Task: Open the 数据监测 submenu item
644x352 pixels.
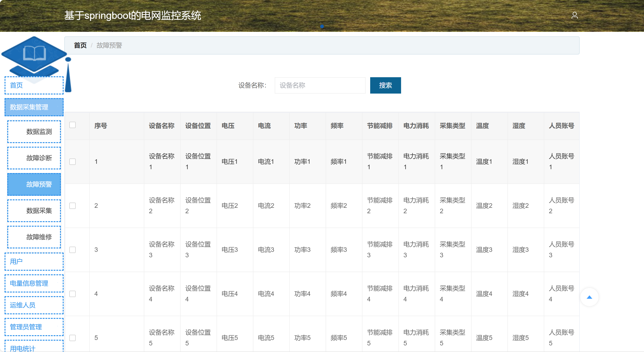Action: pos(34,132)
